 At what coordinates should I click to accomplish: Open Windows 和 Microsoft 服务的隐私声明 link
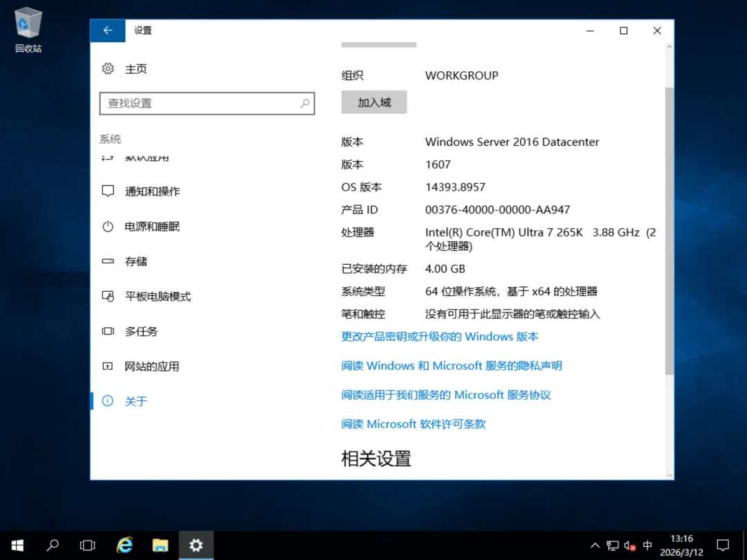(452, 366)
